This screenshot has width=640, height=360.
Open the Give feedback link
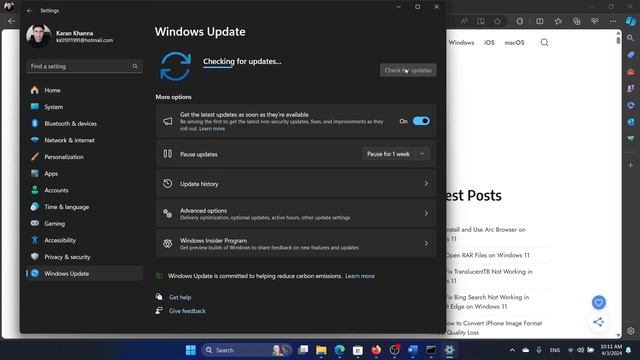(187, 311)
